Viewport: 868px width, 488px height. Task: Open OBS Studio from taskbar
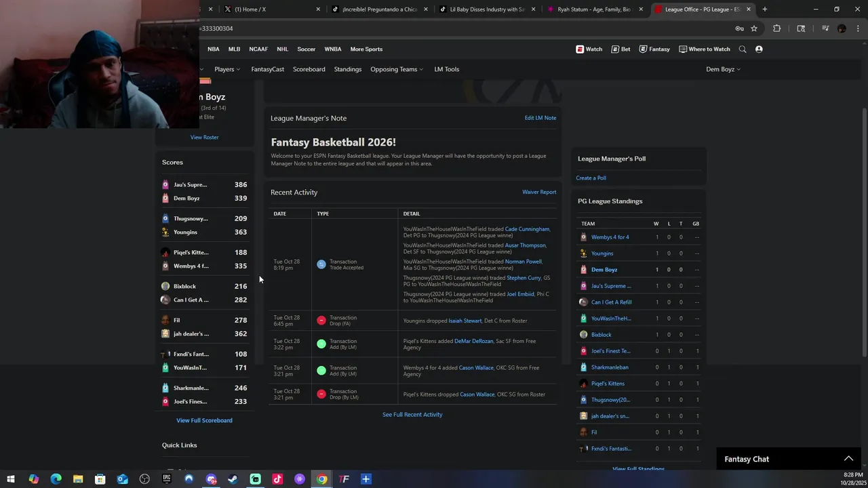point(144,479)
